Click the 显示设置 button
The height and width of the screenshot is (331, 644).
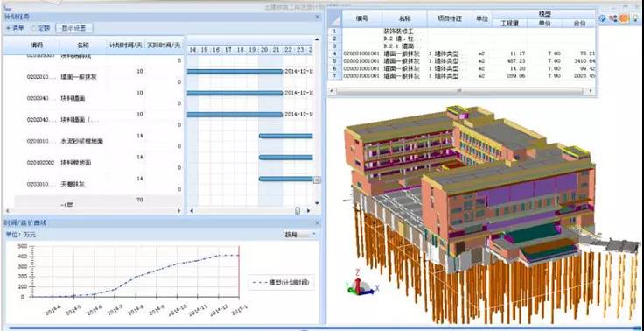click(x=73, y=28)
